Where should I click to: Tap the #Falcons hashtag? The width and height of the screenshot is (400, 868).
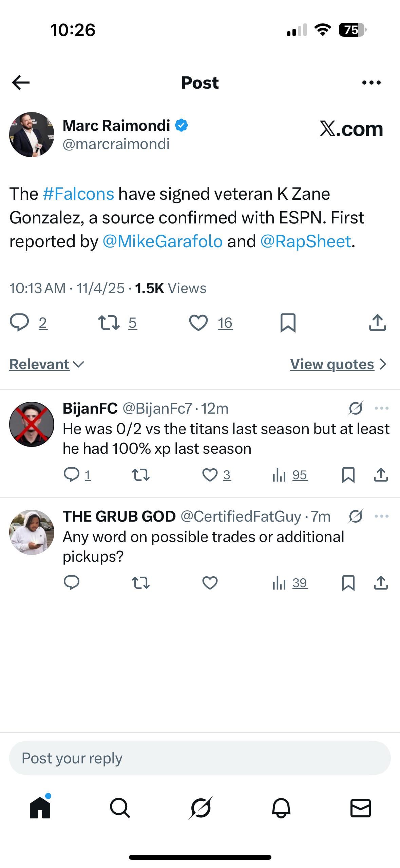point(78,194)
